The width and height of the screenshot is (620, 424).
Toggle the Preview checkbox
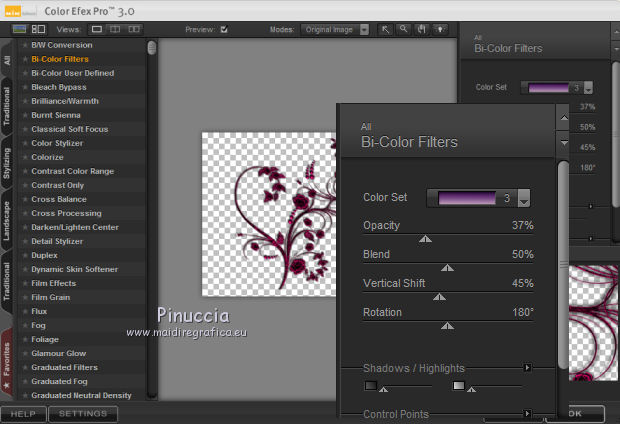point(224,29)
